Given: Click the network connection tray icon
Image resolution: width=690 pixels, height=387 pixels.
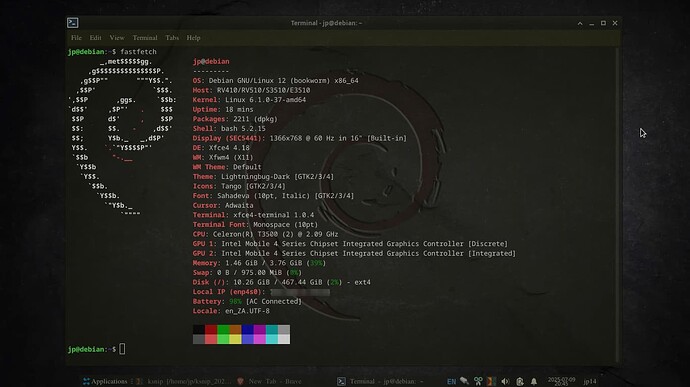Looking at the screenshot, I should 464,381.
